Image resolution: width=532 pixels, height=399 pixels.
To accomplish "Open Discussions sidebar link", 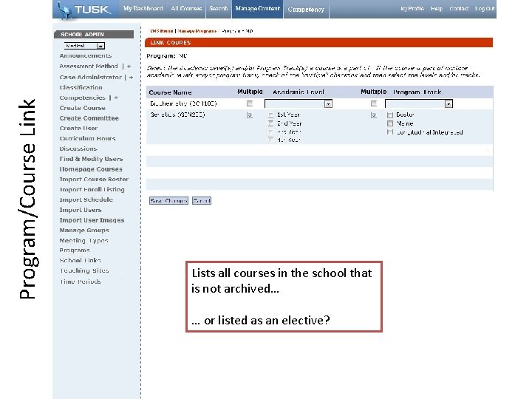I will click(x=78, y=149).
